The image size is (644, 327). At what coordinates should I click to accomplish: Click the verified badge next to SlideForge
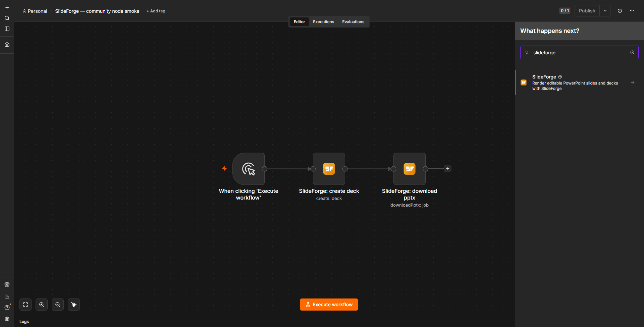click(560, 77)
